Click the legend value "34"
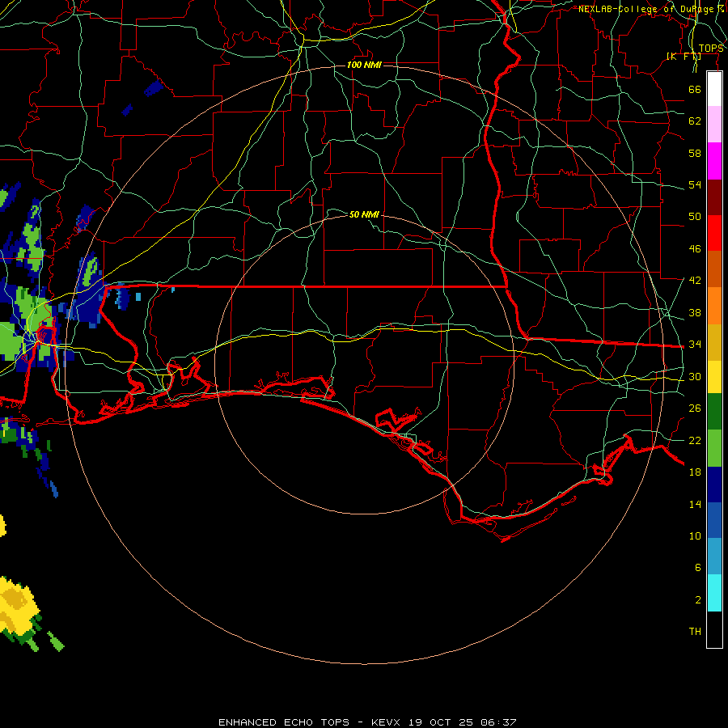 pos(695,345)
